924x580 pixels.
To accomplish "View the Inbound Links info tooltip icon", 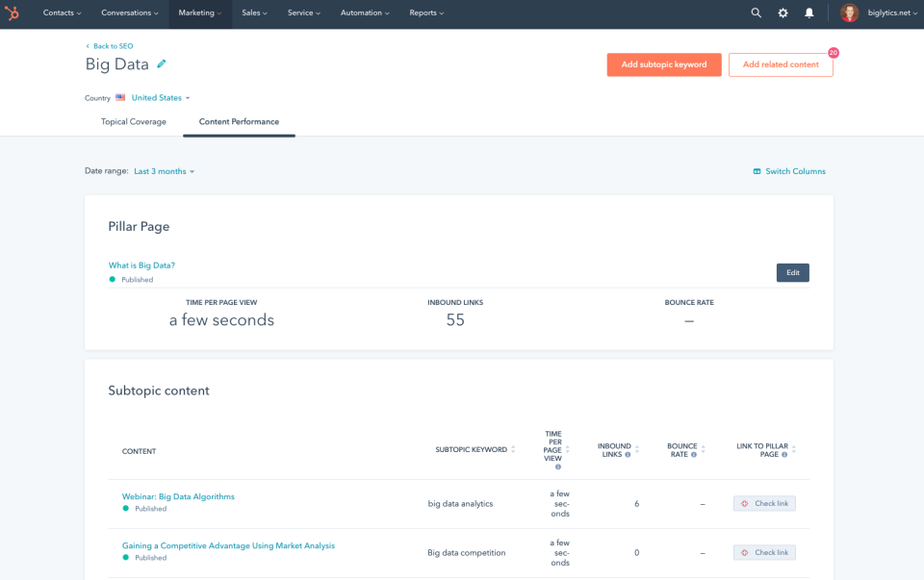I will coord(628,454).
